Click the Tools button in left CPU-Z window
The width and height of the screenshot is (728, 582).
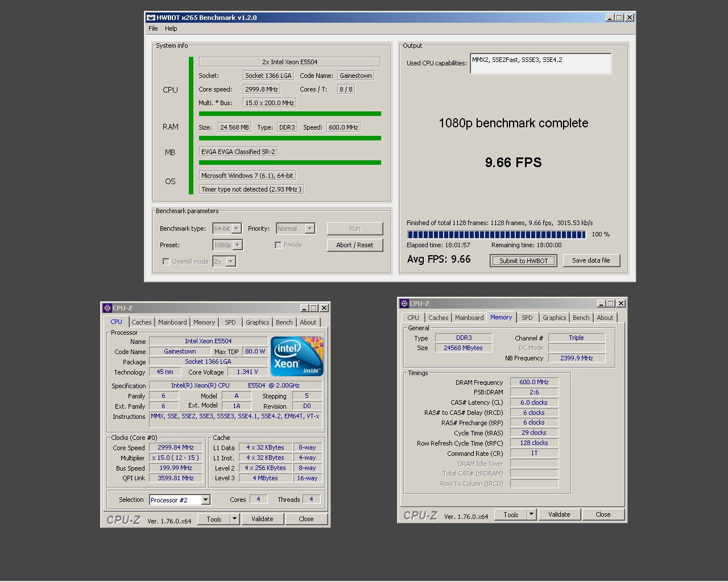pyautogui.click(x=214, y=519)
